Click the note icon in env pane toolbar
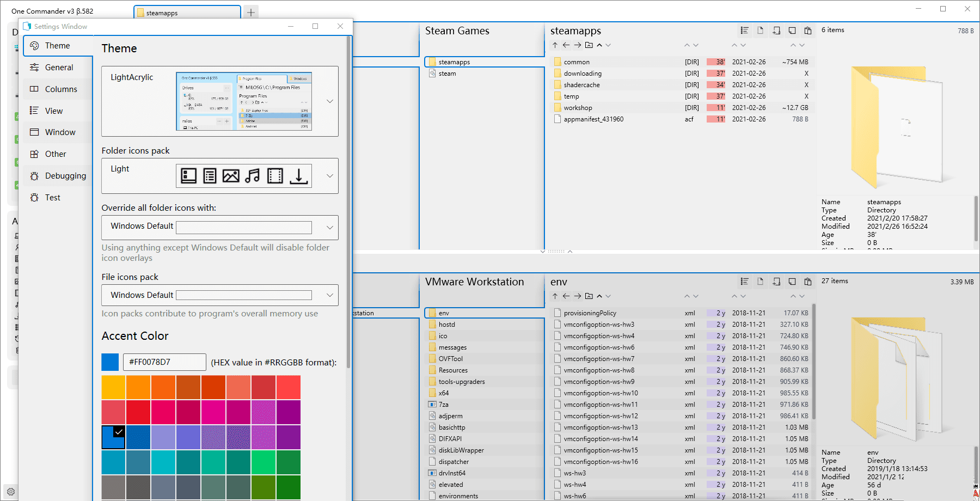Image resolution: width=980 pixels, height=501 pixels. click(792, 282)
